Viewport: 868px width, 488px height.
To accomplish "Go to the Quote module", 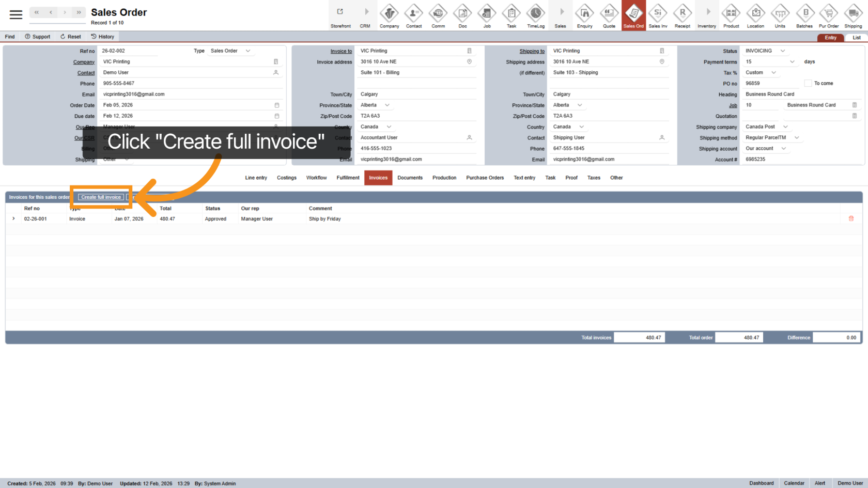I will click(609, 15).
